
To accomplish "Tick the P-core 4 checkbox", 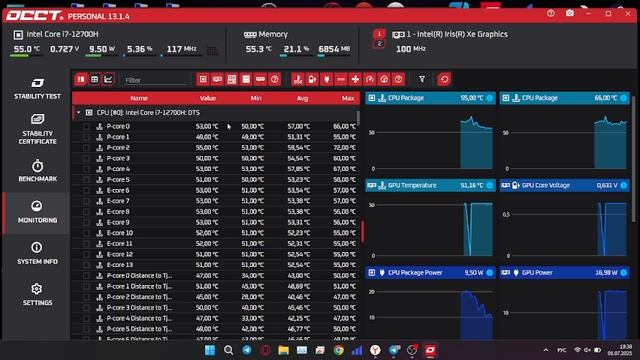I will pyautogui.click(x=86, y=169).
